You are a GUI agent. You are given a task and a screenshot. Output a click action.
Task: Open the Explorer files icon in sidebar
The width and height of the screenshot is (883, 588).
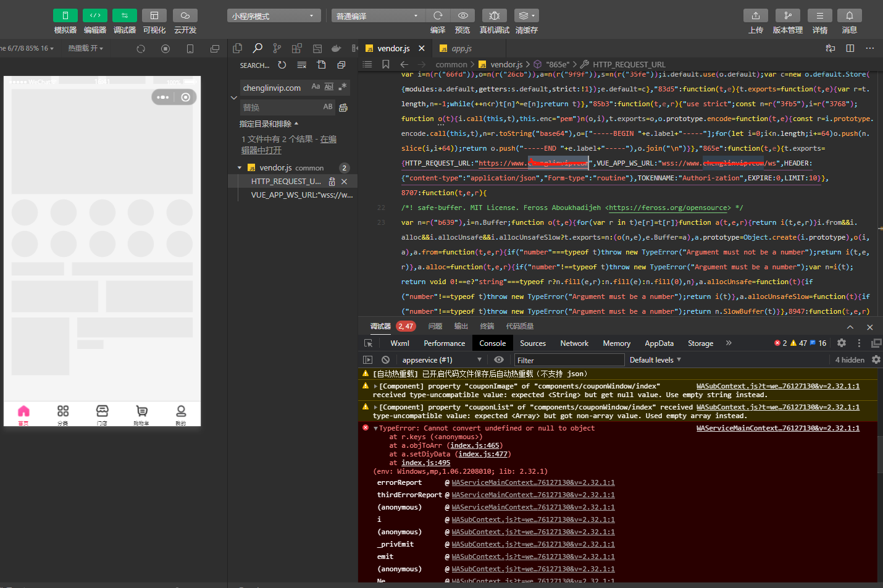click(237, 48)
